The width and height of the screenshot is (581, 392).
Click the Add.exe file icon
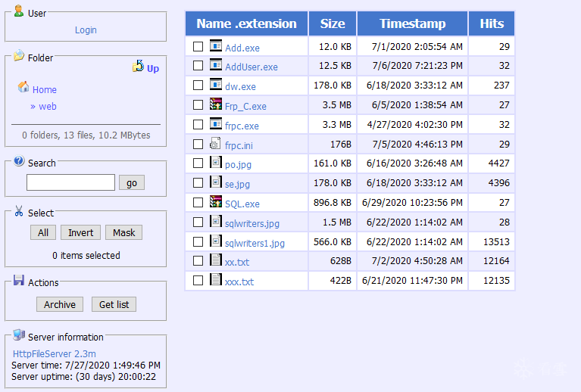point(216,45)
